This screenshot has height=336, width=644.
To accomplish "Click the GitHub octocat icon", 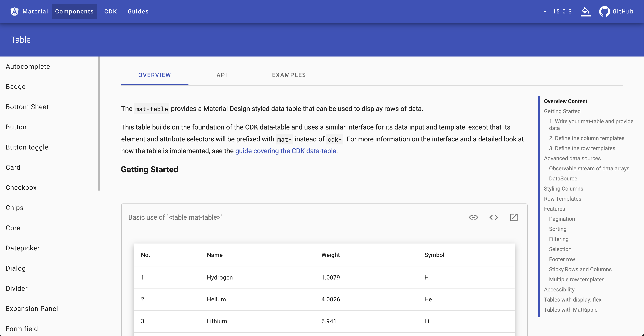I will 604,11.
